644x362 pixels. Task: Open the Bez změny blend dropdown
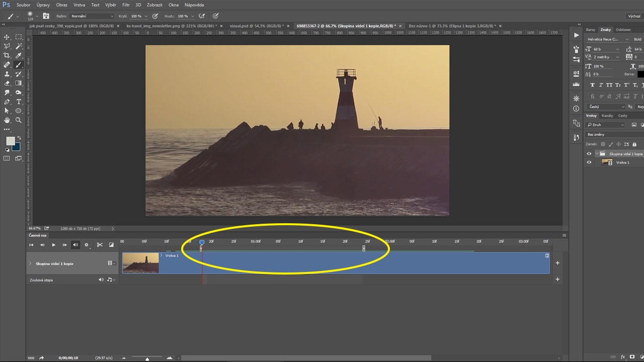(614, 135)
